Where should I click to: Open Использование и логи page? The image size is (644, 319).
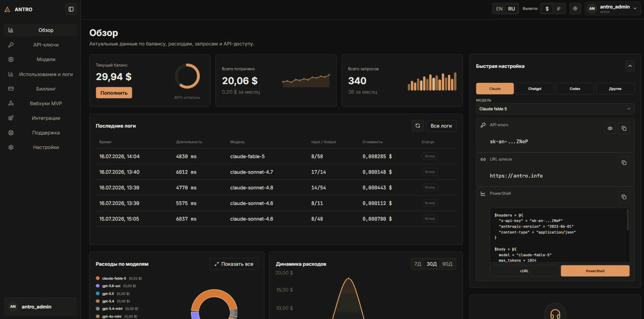click(x=40, y=74)
